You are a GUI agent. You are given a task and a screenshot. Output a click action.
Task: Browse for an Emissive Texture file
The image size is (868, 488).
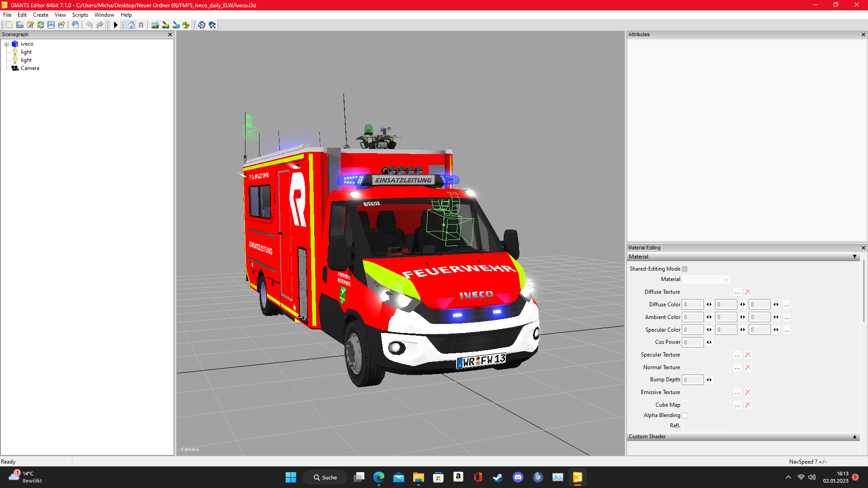pos(737,392)
